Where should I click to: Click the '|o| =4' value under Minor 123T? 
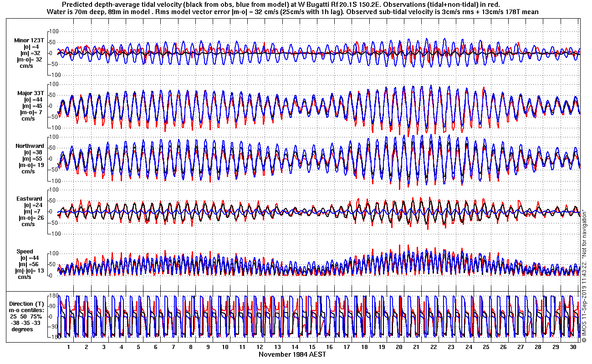(x=32, y=46)
